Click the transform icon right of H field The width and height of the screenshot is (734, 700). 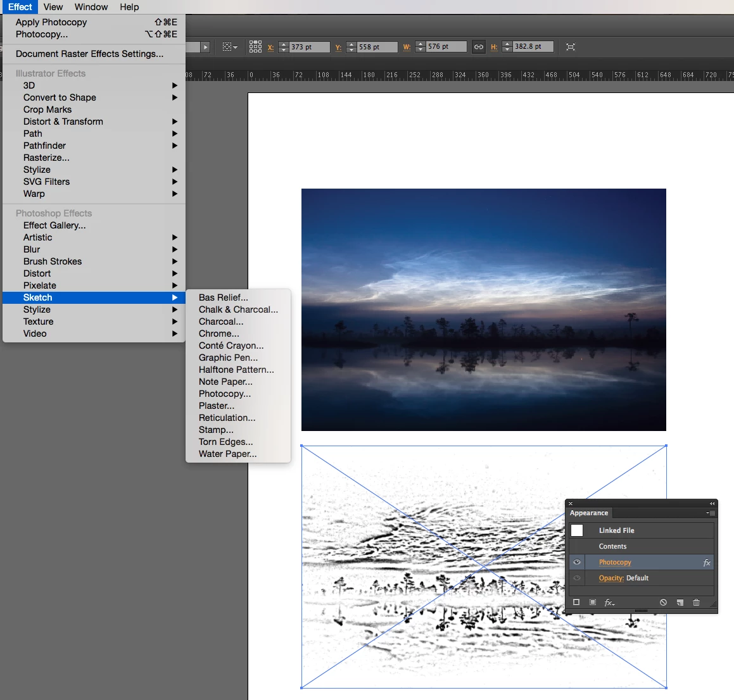(x=570, y=47)
